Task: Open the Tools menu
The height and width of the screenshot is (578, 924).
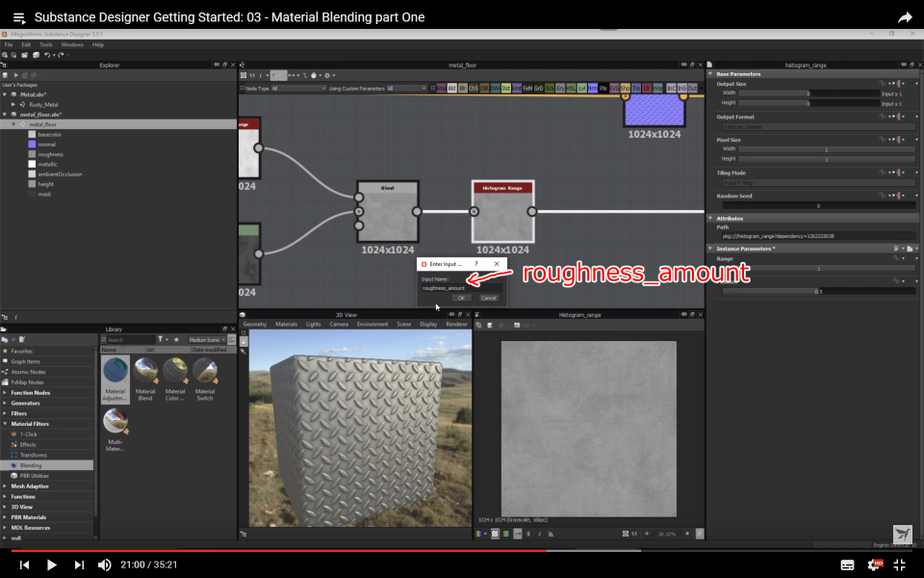Action: (46, 44)
